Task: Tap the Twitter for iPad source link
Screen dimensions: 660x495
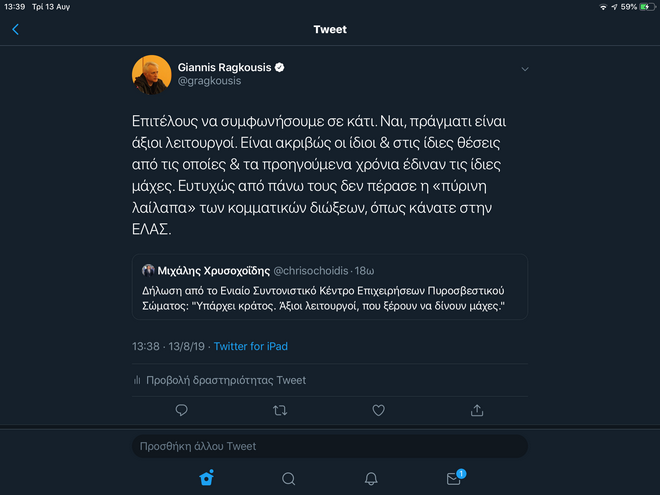Action: [x=251, y=346]
